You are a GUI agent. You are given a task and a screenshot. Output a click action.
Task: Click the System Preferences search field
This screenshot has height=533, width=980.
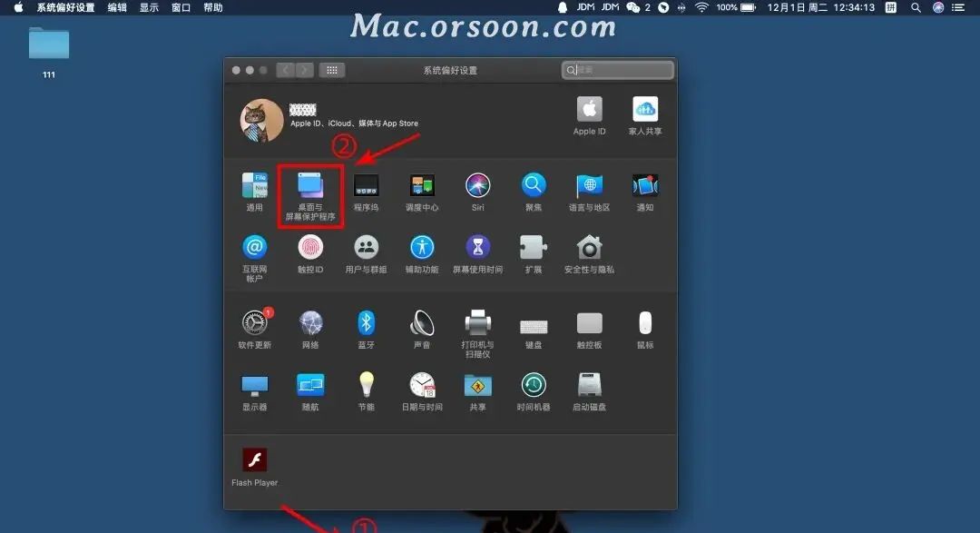click(x=618, y=70)
